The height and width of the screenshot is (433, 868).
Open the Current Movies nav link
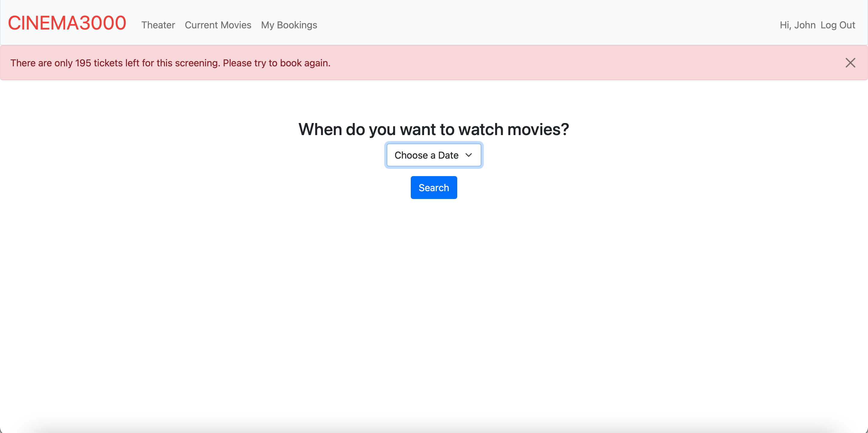[218, 25]
